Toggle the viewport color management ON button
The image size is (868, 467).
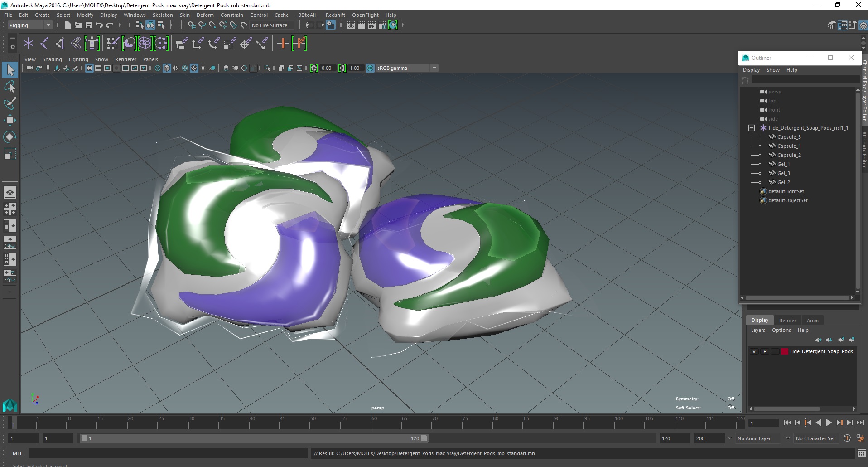click(370, 68)
